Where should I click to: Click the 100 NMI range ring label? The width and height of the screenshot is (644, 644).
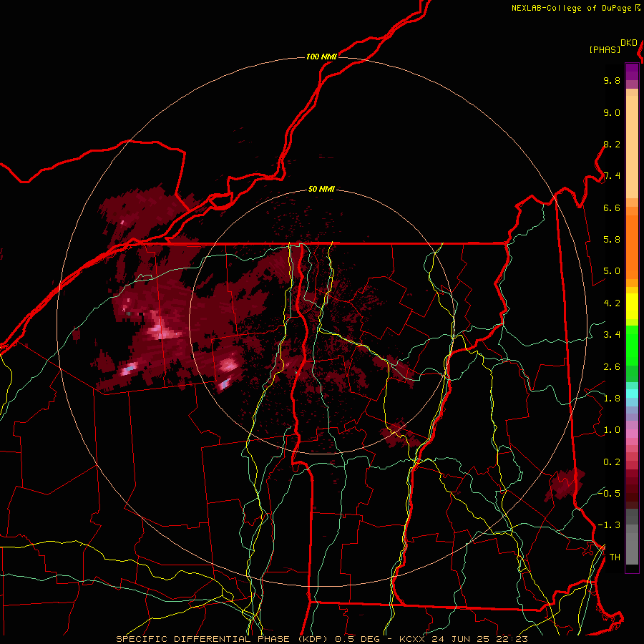[321, 57]
